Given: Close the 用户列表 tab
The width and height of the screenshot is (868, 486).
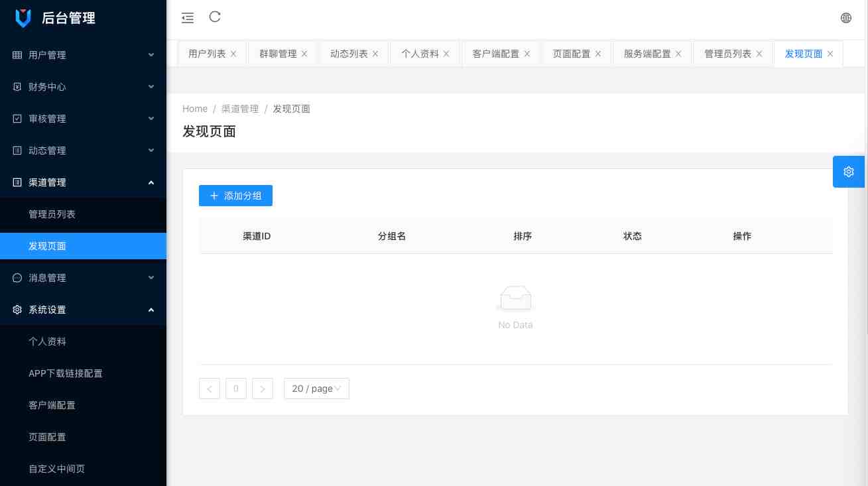Looking at the screenshot, I should point(233,54).
